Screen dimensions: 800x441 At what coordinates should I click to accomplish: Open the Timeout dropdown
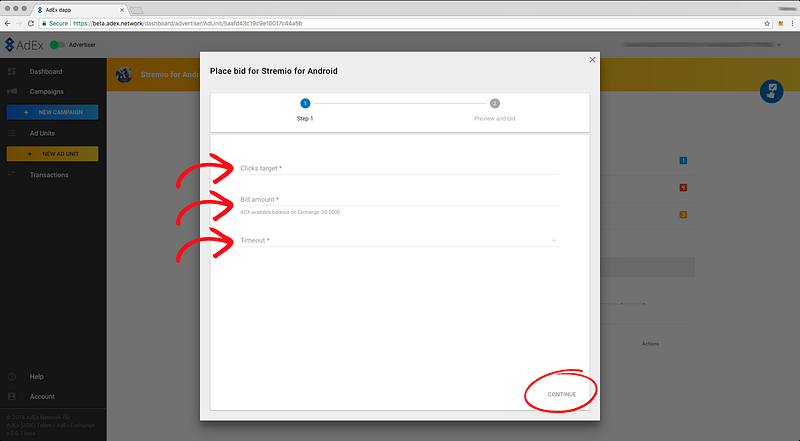tap(399, 240)
